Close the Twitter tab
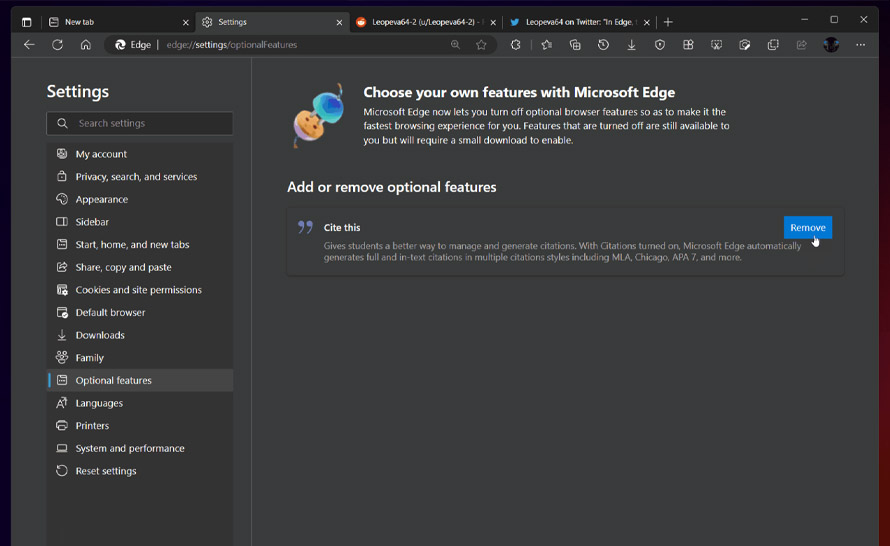This screenshot has height=546, width=890. [646, 23]
